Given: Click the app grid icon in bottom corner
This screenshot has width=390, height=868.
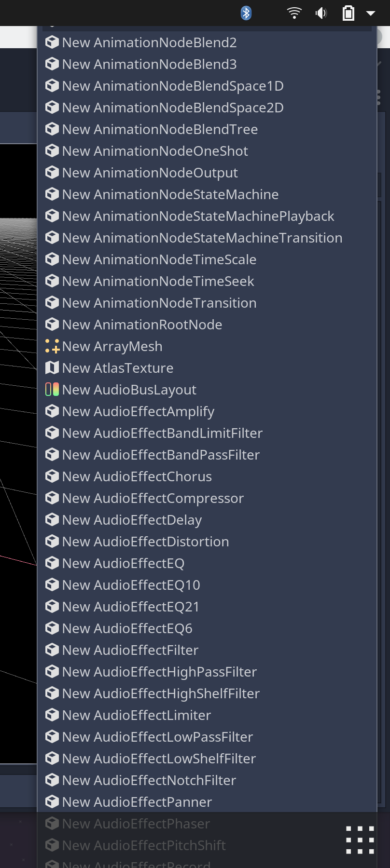Looking at the screenshot, I should pyautogui.click(x=359, y=841).
